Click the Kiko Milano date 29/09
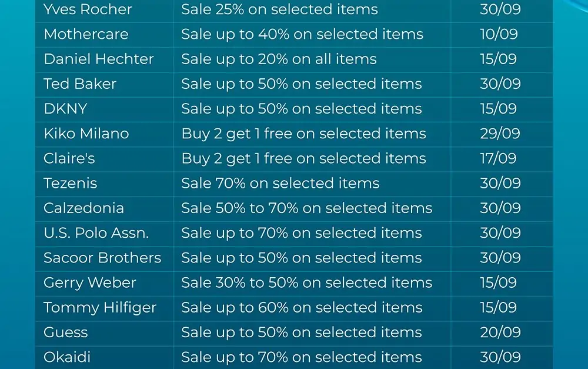Viewport: 588px width, 369px height. pyautogui.click(x=500, y=134)
